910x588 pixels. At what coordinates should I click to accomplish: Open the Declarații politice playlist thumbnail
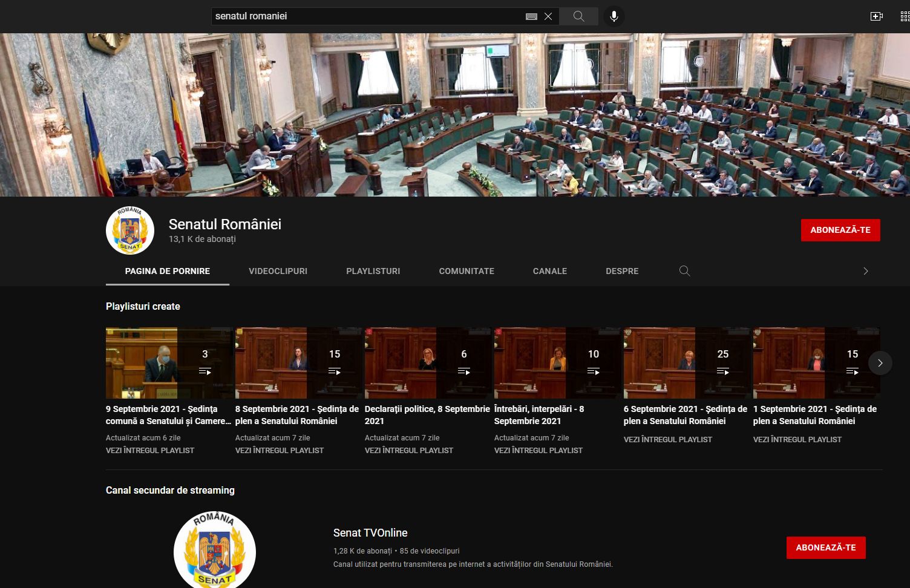pos(428,363)
